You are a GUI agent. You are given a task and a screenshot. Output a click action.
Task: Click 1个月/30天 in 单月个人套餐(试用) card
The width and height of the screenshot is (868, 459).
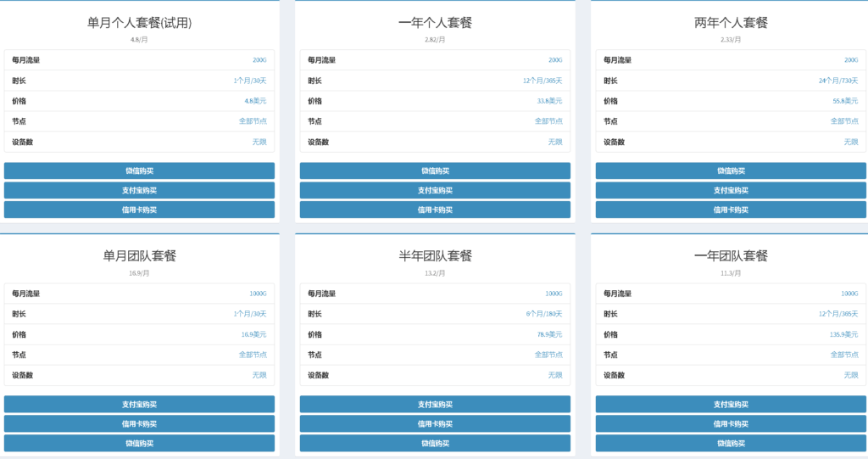coord(250,81)
